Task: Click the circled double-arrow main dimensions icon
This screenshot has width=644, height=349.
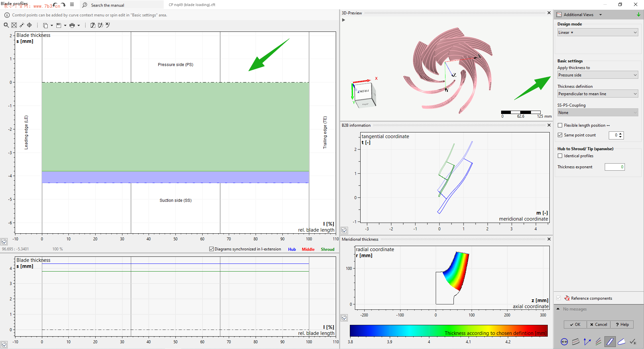Action: (x=564, y=342)
